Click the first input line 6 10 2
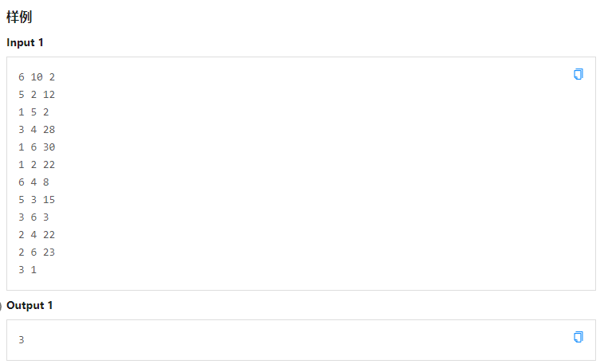The image size is (604, 364). tap(37, 77)
